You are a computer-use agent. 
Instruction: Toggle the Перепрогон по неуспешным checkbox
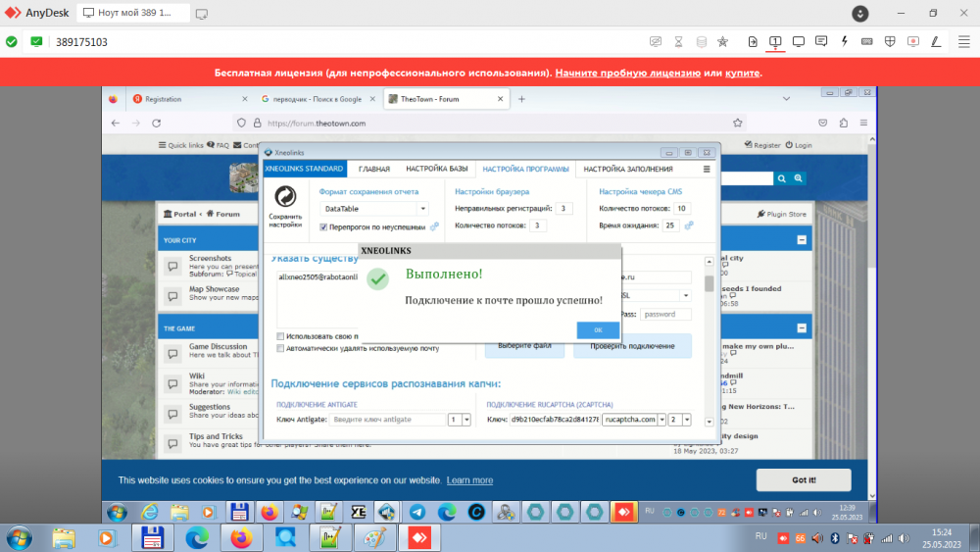[x=323, y=226]
